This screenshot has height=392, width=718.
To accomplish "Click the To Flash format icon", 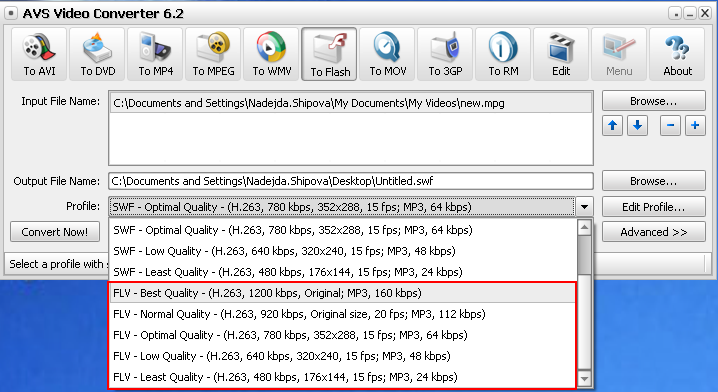I will (x=329, y=54).
